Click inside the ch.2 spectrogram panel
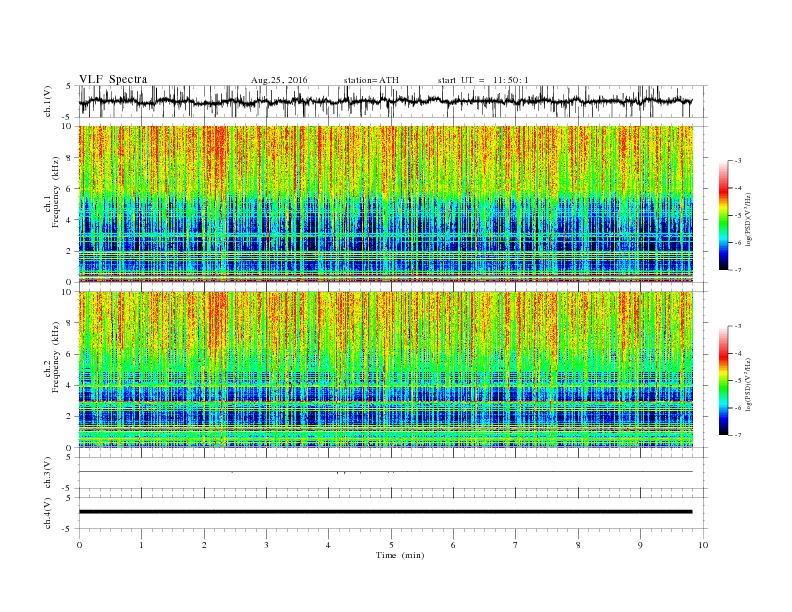Viewport: 792px width, 612px height. [385, 370]
